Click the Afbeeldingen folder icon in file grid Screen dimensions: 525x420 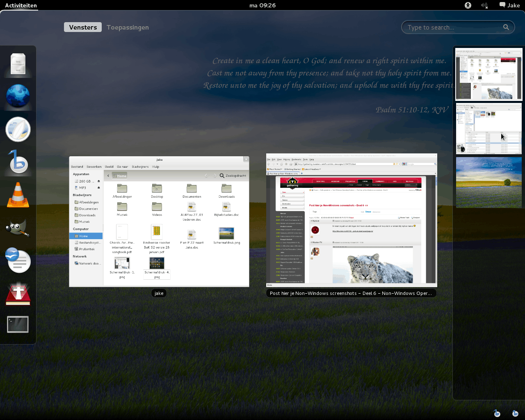pos(122,188)
